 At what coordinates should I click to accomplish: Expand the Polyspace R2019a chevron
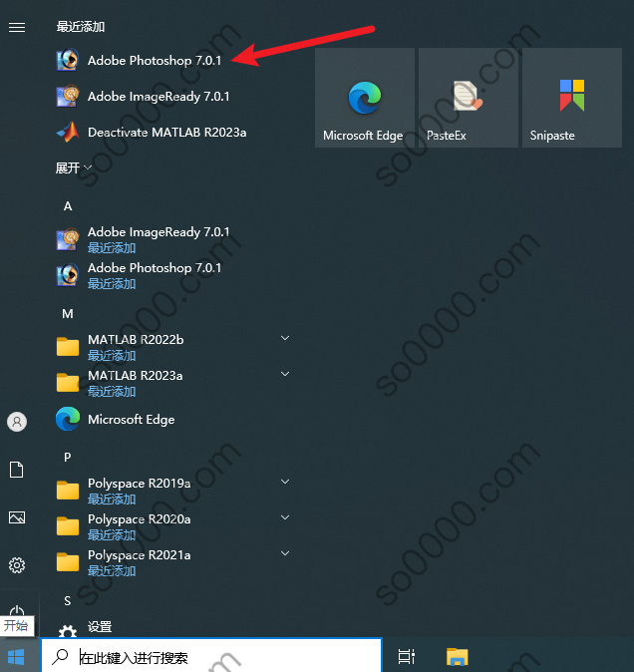pyautogui.click(x=285, y=482)
